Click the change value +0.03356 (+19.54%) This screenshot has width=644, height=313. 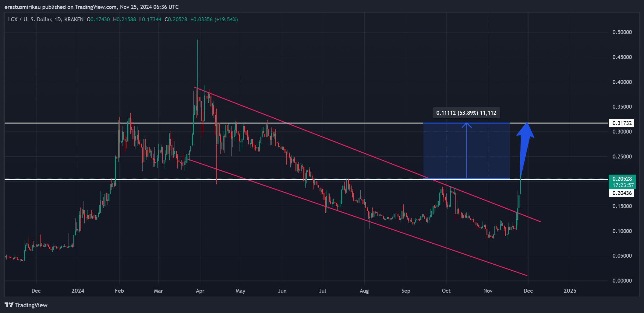214,19
